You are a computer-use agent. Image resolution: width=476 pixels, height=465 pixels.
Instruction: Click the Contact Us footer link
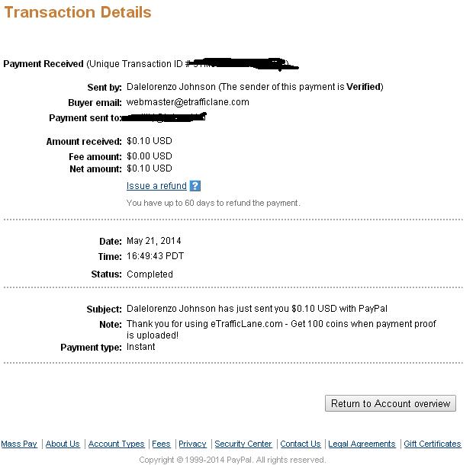click(x=301, y=444)
